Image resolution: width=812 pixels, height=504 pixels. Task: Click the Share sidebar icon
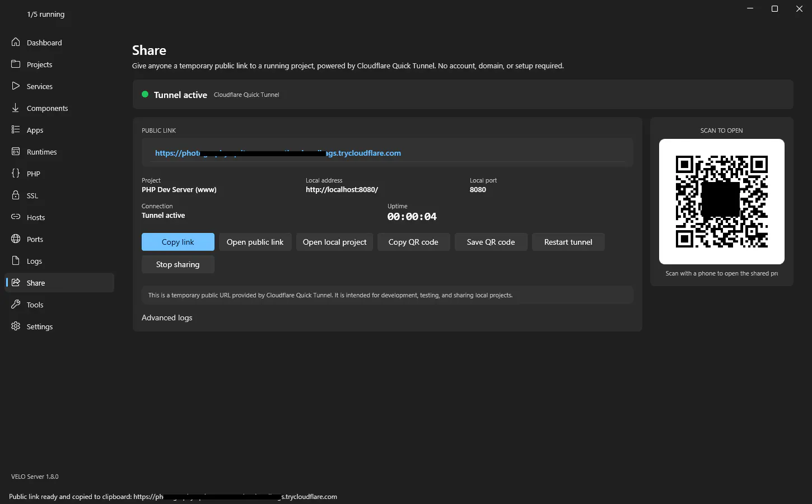click(16, 283)
